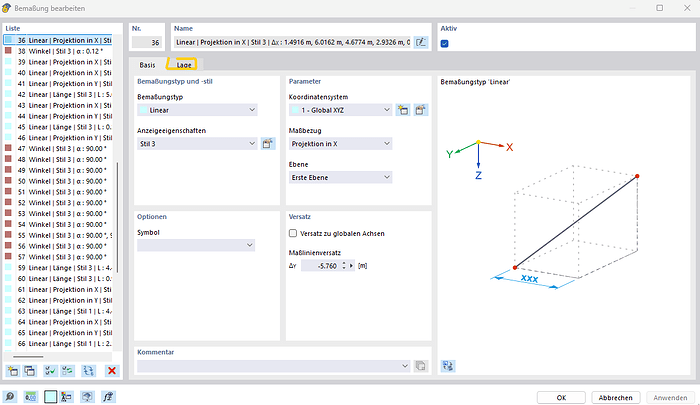This screenshot has width=700, height=405.
Task: Click the color swatch in the bottom toolbar
Action: click(x=52, y=397)
